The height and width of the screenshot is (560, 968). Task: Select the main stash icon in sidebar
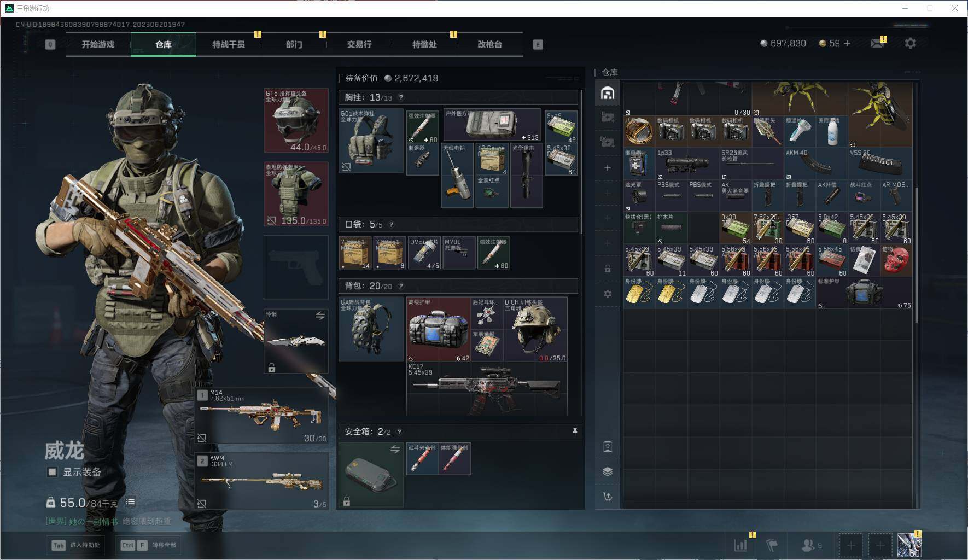[608, 93]
